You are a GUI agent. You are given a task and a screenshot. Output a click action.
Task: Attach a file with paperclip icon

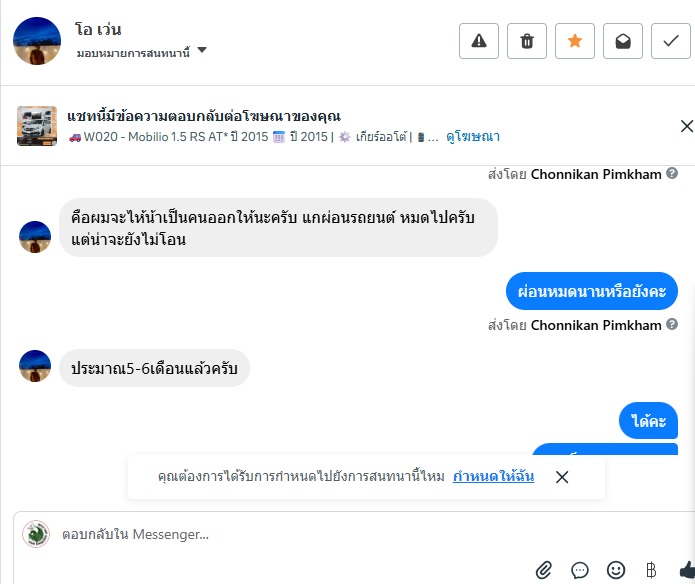[x=544, y=570]
